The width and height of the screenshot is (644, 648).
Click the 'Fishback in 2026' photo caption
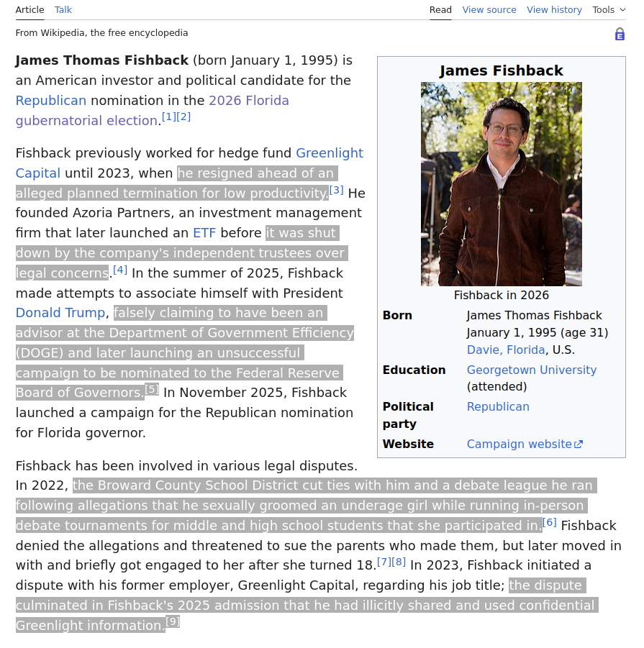[x=502, y=295]
